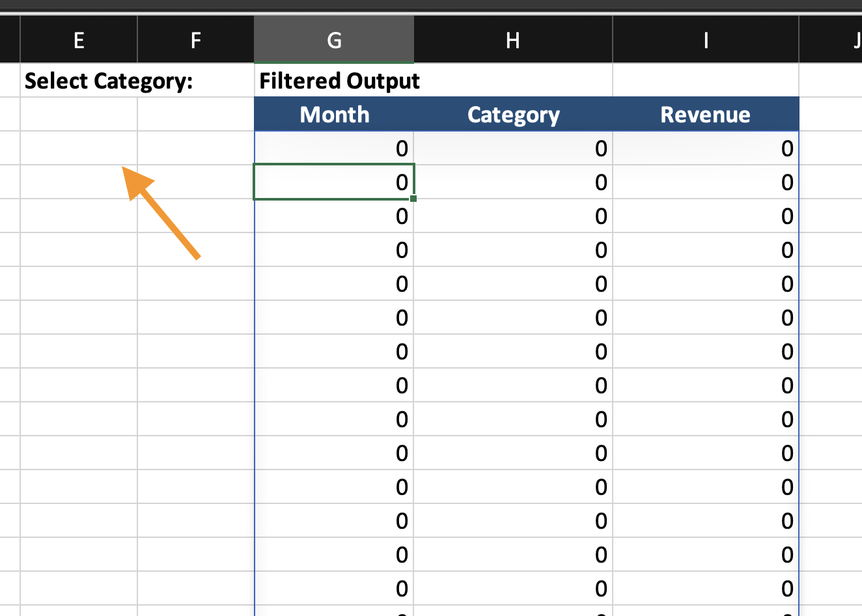Click the highlighted column G header
Screen dimensions: 862x616
[334, 40]
